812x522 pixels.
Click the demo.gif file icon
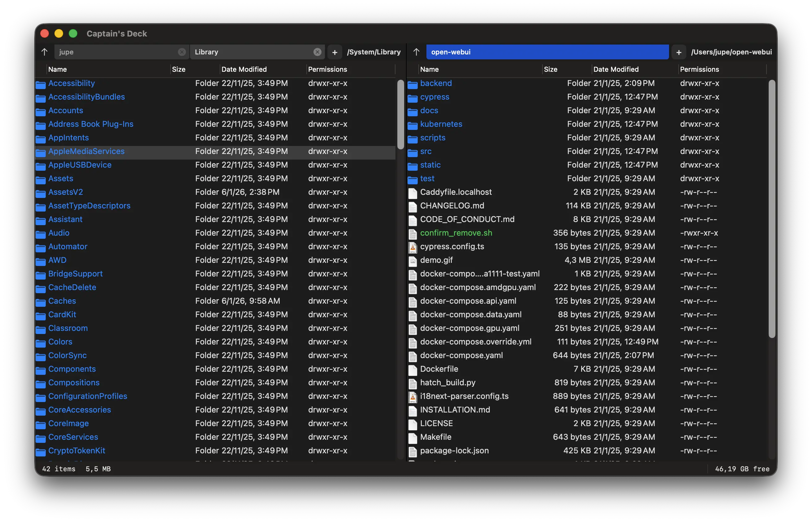point(412,261)
